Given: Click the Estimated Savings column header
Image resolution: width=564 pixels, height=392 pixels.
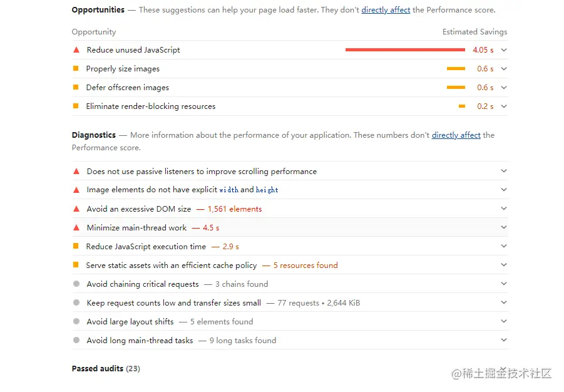Looking at the screenshot, I should (474, 32).
